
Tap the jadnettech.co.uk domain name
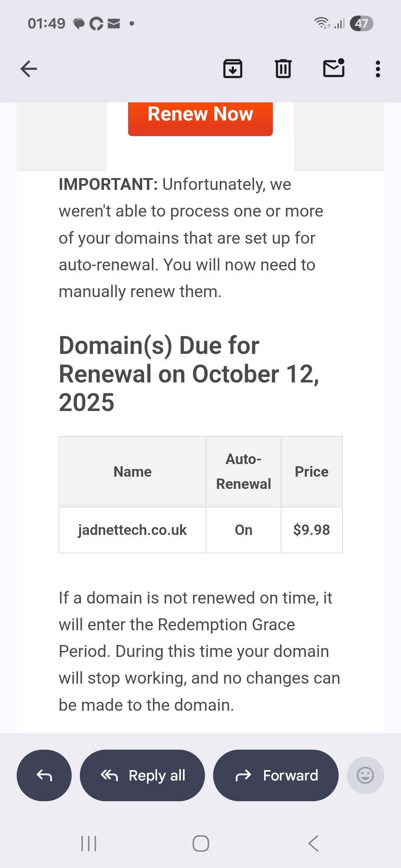(133, 530)
